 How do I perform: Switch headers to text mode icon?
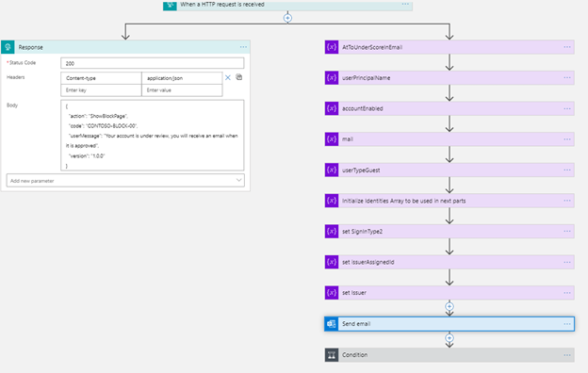point(239,77)
